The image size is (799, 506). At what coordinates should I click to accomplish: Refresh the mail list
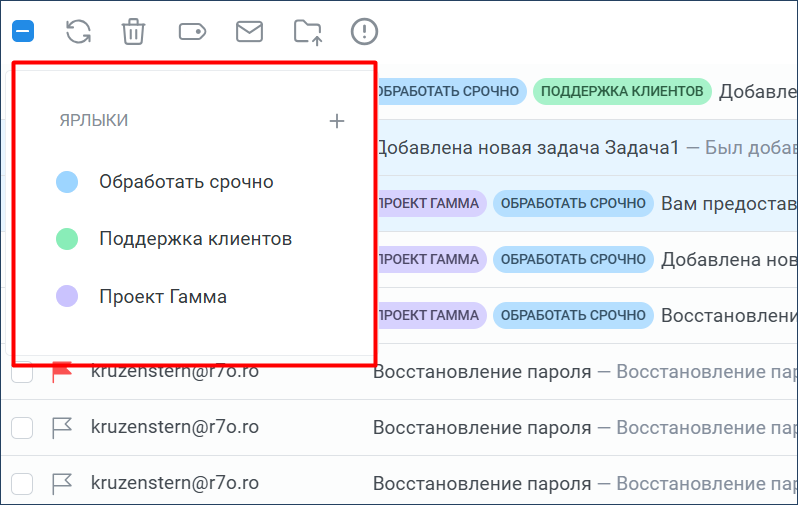[78, 32]
